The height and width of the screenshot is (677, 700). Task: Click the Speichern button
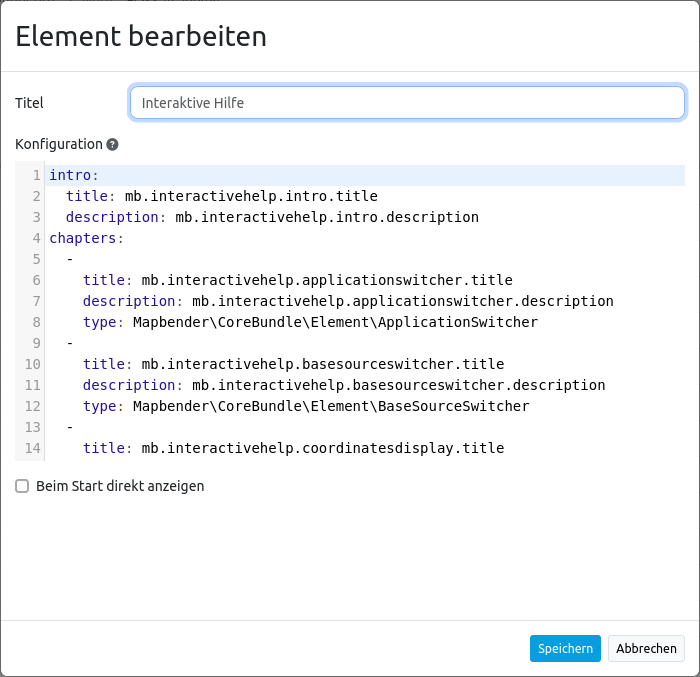click(565, 648)
